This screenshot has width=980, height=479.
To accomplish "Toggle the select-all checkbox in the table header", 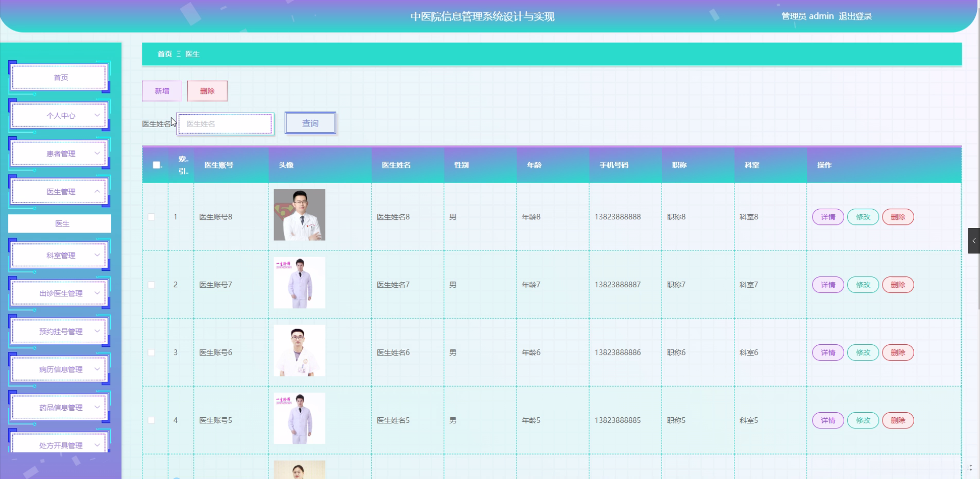I will coord(157,165).
